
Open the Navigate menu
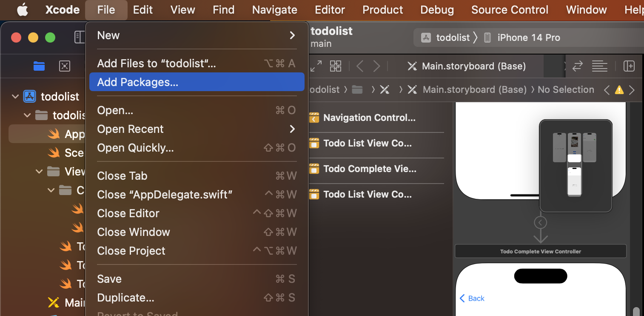pos(275,10)
